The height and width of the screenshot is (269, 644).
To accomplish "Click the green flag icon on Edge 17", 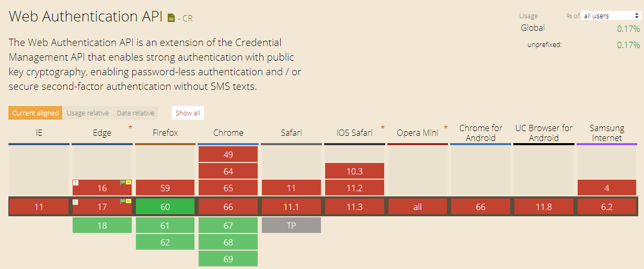I will pos(123,201).
